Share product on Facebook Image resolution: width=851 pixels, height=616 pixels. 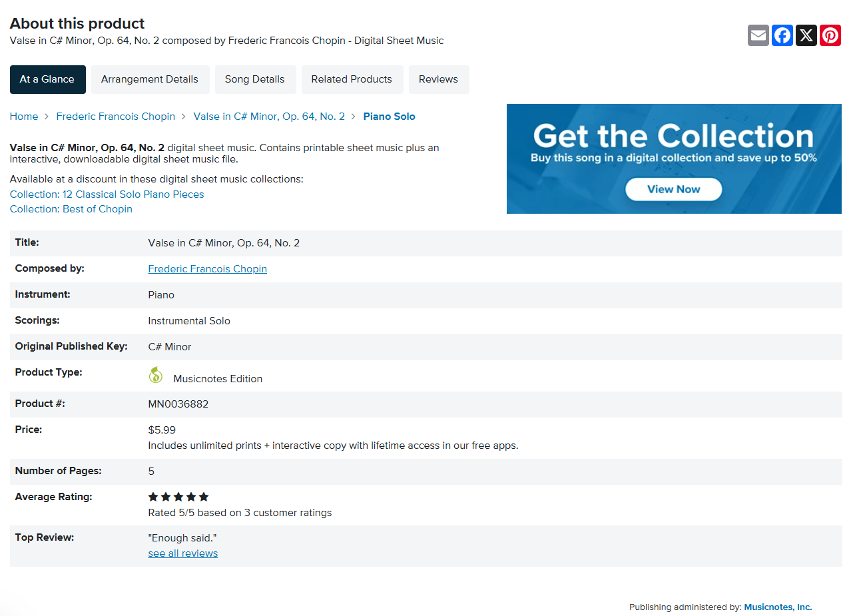click(x=782, y=35)
